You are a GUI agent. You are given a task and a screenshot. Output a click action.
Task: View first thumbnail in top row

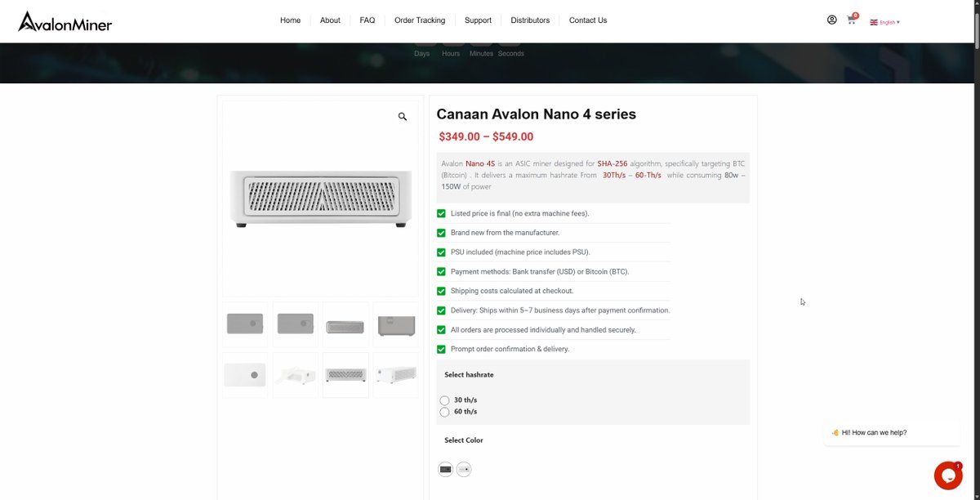(245, 324)
